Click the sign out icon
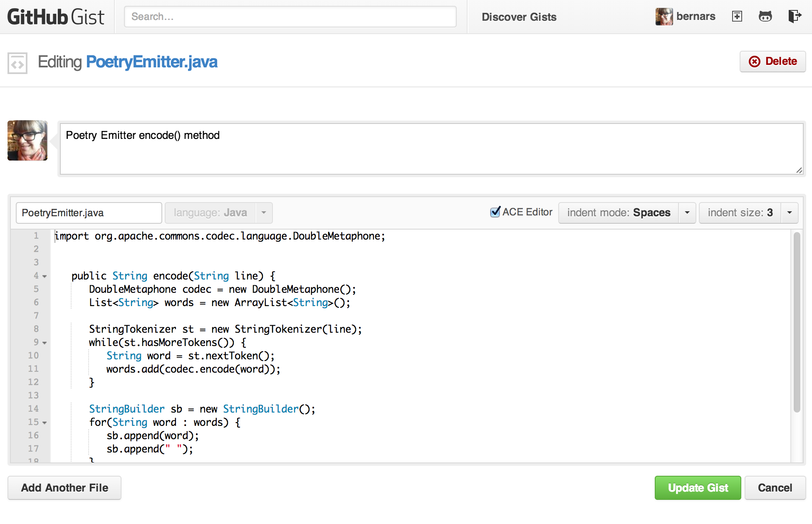This screenshot has width=812, height=524. [794, 17]
